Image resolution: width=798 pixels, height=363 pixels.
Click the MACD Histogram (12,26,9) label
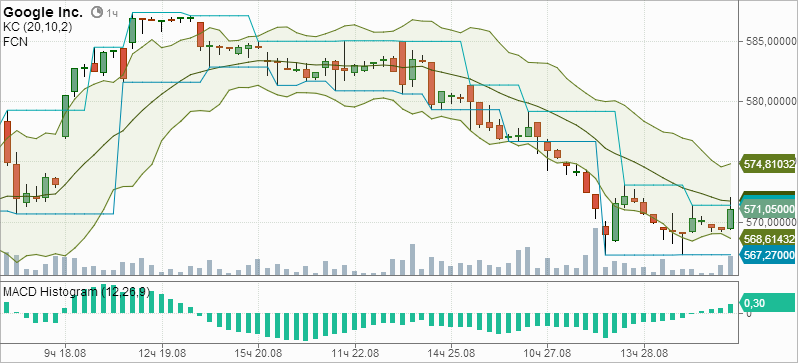(77, 292)
